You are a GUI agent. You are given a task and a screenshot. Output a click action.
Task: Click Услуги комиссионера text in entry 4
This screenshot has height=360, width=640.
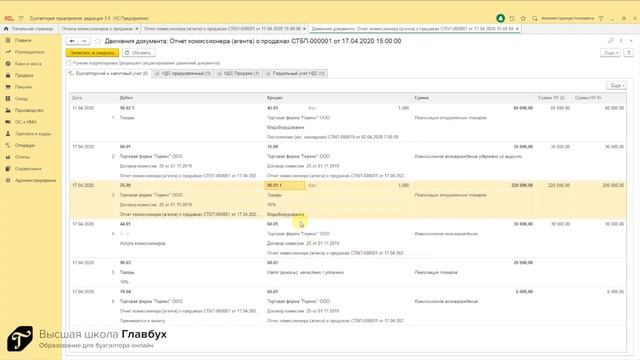(x=142, y=243)
